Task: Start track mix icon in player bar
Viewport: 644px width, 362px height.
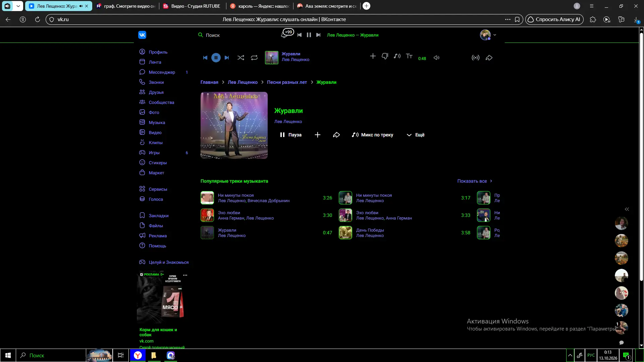Action: click(397, 56)
